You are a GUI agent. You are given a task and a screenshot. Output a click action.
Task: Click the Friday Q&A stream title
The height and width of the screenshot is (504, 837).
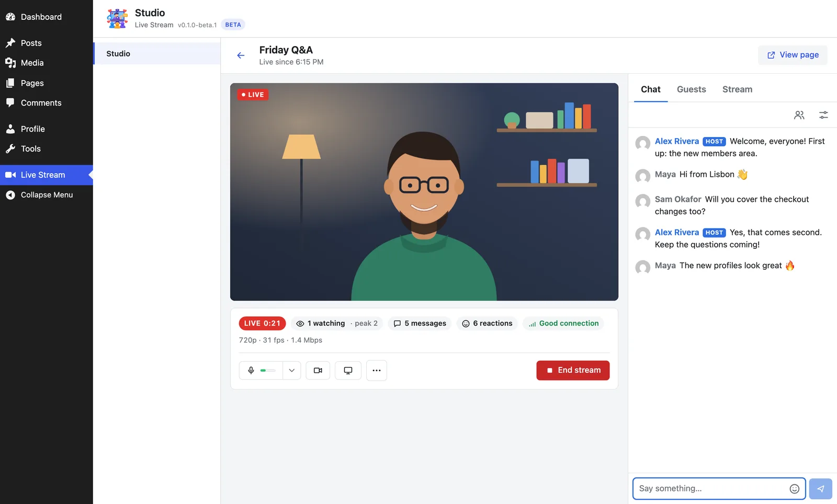[286, 50]
